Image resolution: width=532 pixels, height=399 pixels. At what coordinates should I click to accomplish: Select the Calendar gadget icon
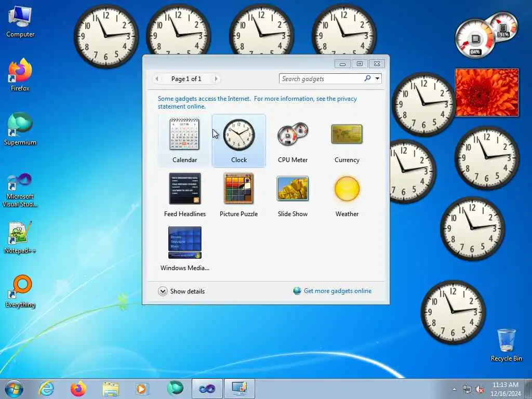pos(184,135)
